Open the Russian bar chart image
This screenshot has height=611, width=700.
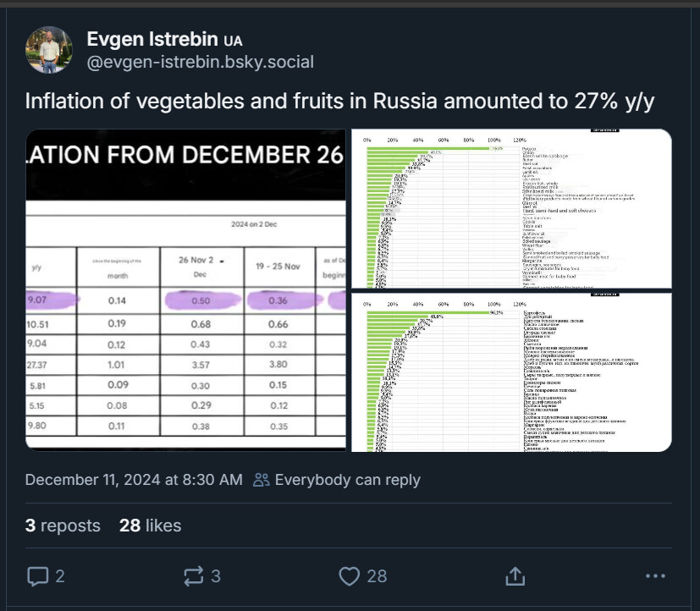tap(511, 372)
